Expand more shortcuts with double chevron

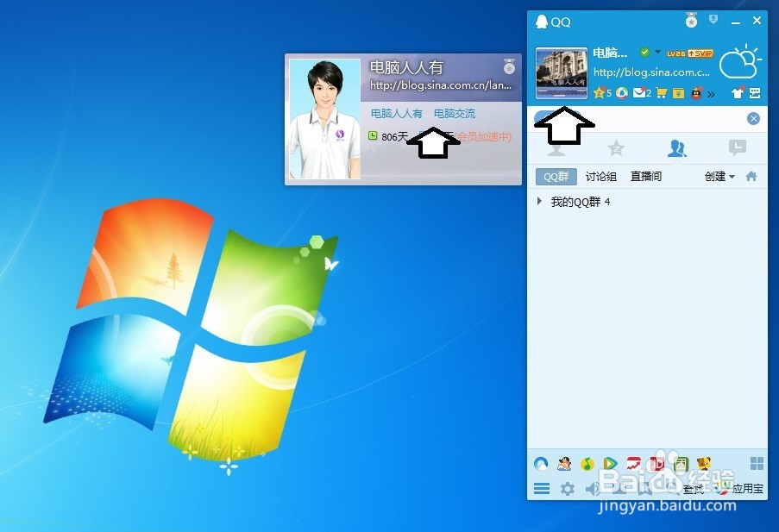[x=712, y=93]
